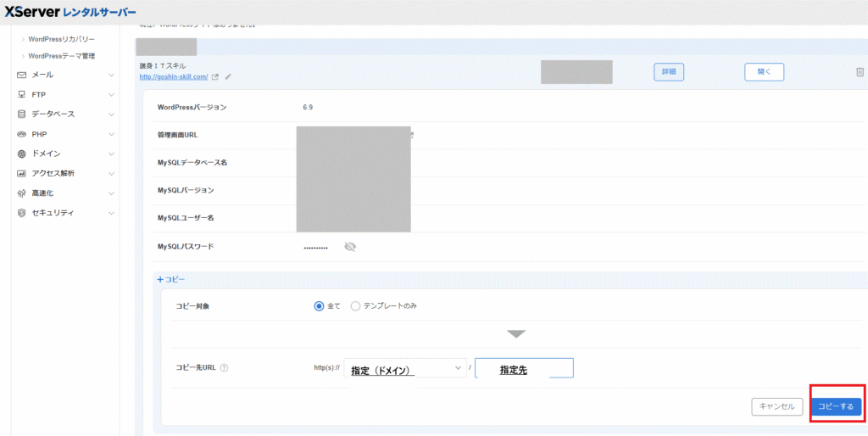The width and height of the screenshot is (868, 436).
Task: Click the MySQLユーザー名 label
Action: 186,218
